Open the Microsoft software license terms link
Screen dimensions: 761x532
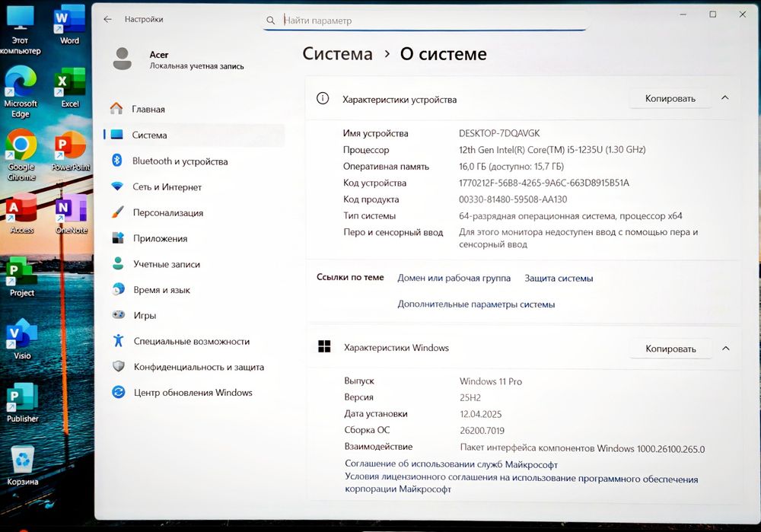click(x=522, y=483)
